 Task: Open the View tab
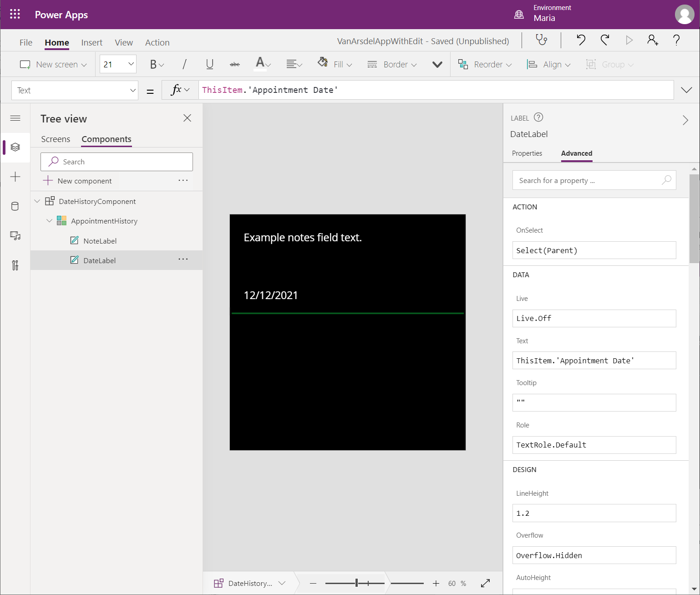point(124,42)
